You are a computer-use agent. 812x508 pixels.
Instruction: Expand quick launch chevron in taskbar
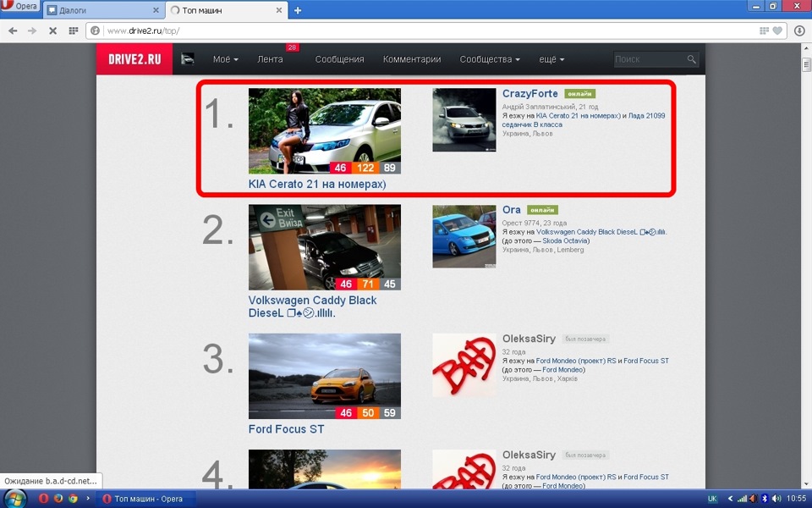pos(88,499)
